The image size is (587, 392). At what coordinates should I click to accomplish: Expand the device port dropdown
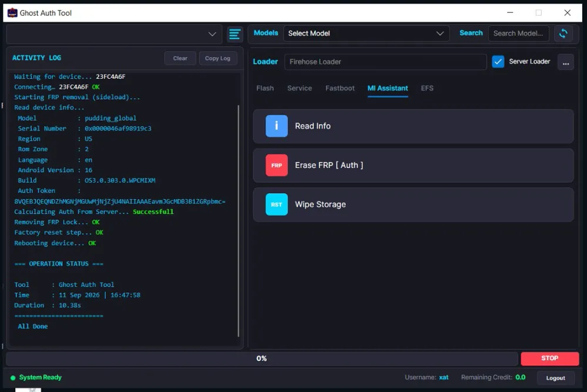pos(114,34)
